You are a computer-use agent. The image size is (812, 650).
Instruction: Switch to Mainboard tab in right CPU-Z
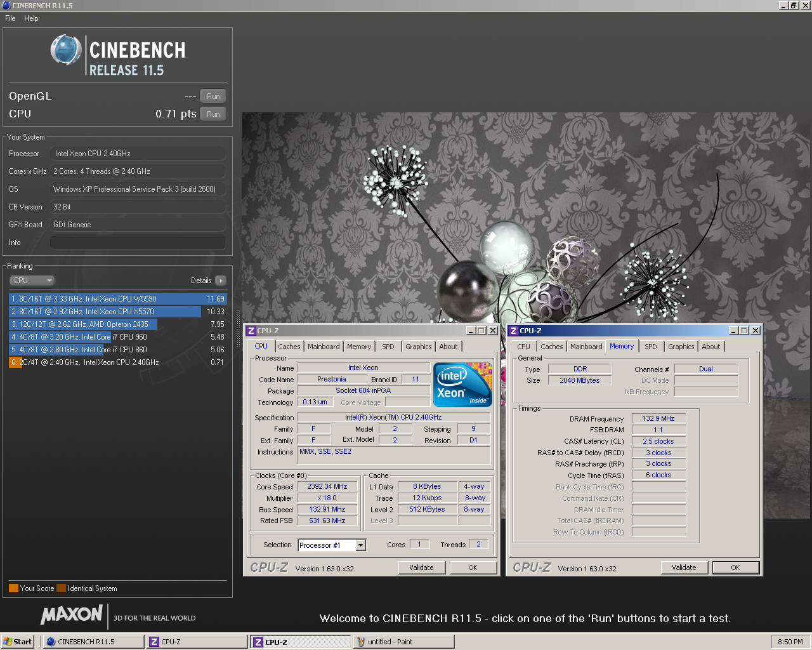pyautogui.click(x=586, y=347)
